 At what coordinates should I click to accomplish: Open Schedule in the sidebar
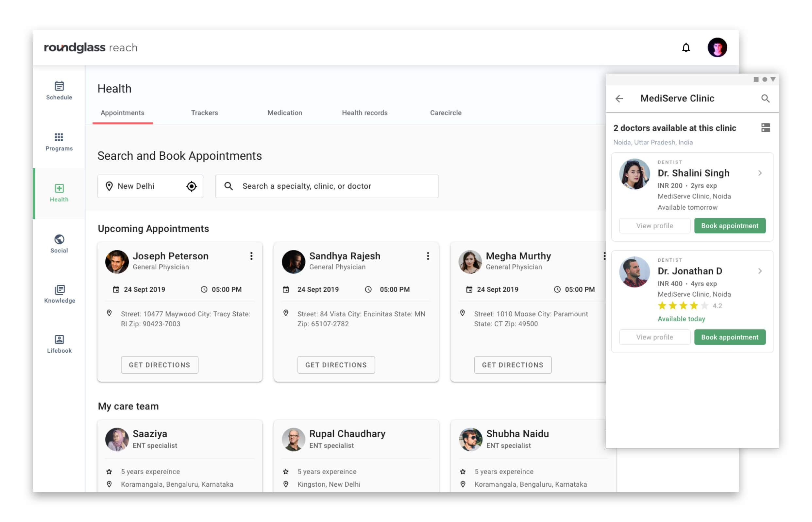pos(59,91)
